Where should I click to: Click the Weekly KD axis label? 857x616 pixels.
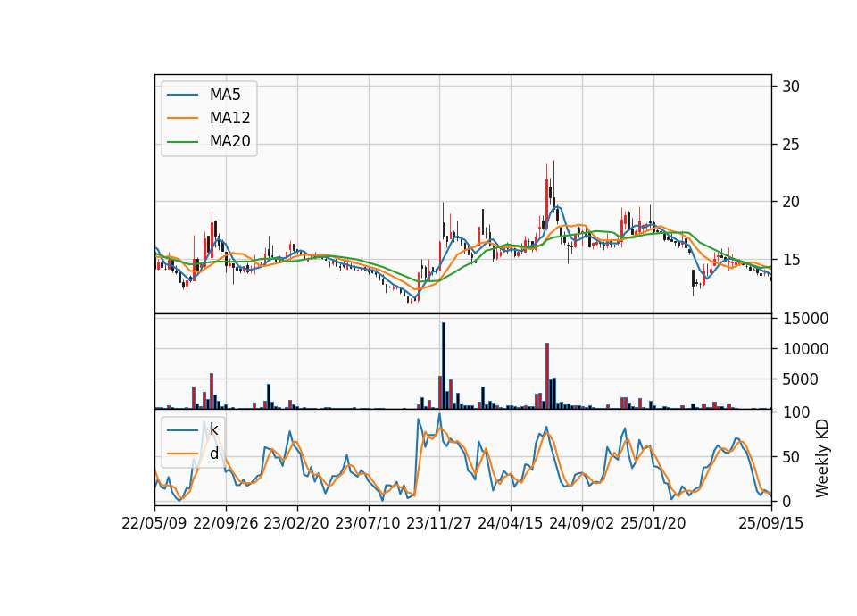click(x=822, y=458)
